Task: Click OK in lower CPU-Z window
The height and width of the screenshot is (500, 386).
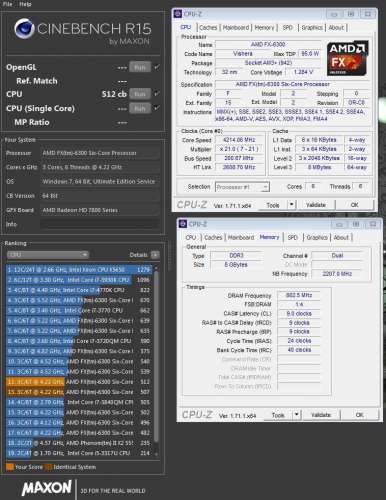Action: point(360,415)
